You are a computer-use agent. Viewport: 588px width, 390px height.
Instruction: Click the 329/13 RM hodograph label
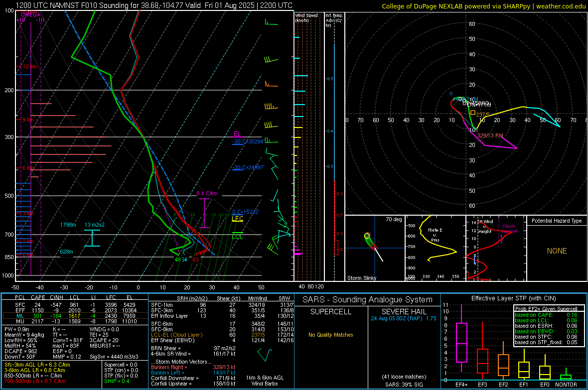click(490, 135)
